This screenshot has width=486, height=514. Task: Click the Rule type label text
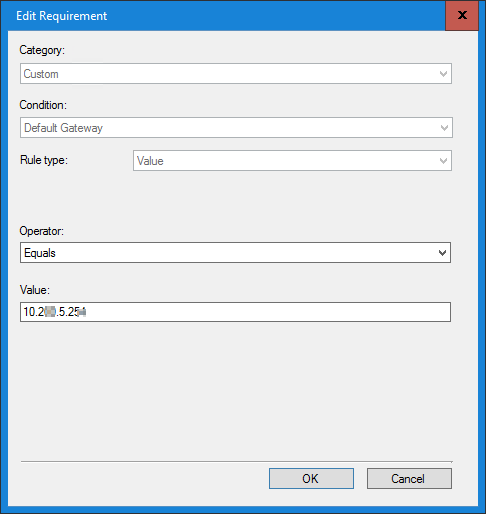pyautogui.click(x=44, y=160)
